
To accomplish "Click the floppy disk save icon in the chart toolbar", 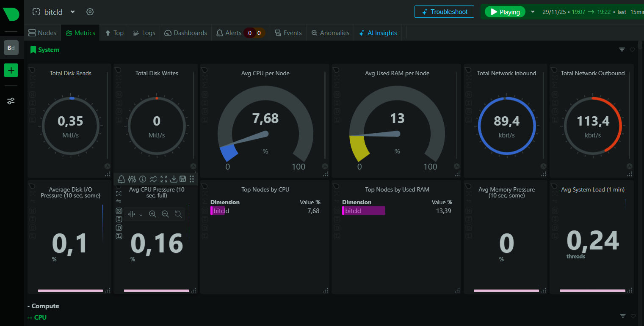I will point(183,179).
